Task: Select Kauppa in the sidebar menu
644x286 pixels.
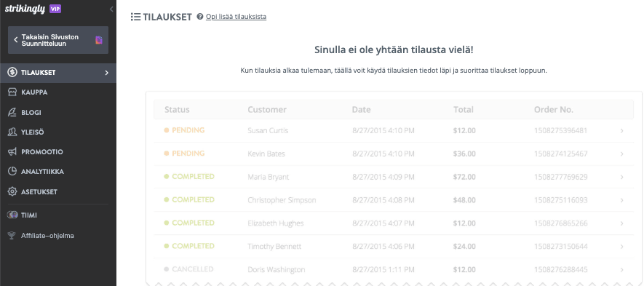Action: [x=58, y=92]
